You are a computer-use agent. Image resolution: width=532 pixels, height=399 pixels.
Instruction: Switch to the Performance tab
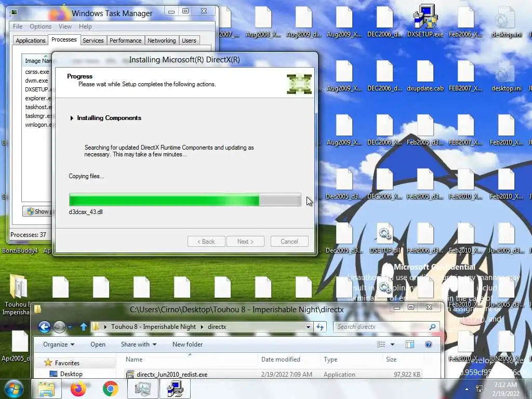(125, 41)
